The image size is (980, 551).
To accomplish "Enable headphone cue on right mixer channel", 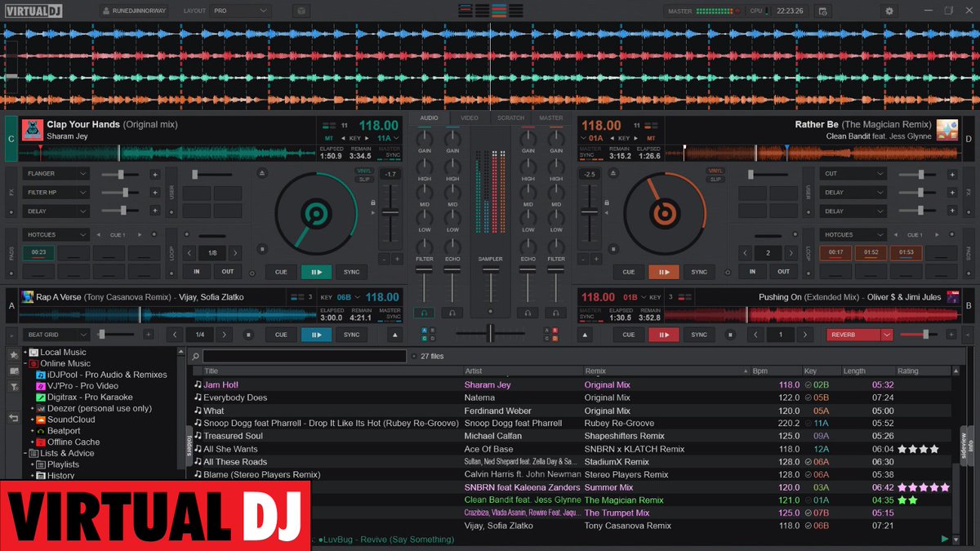I will click(555, 313).
